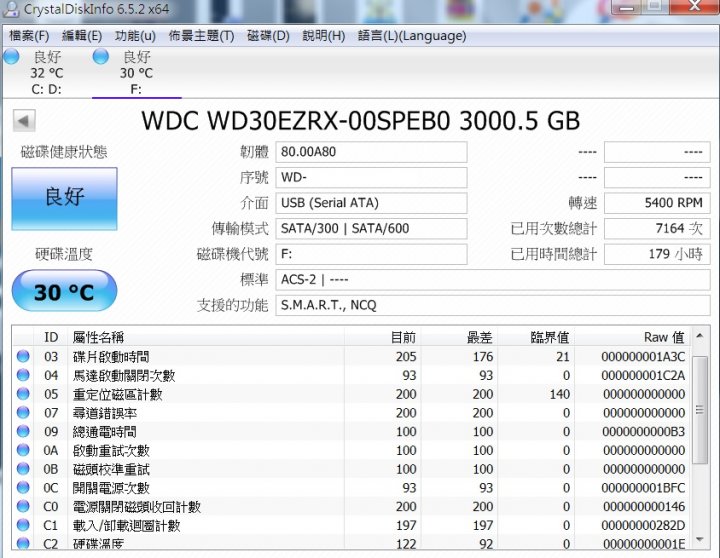Click the ID column header
The height and width of the screenshot is (558, 720).
pos(51,337)
